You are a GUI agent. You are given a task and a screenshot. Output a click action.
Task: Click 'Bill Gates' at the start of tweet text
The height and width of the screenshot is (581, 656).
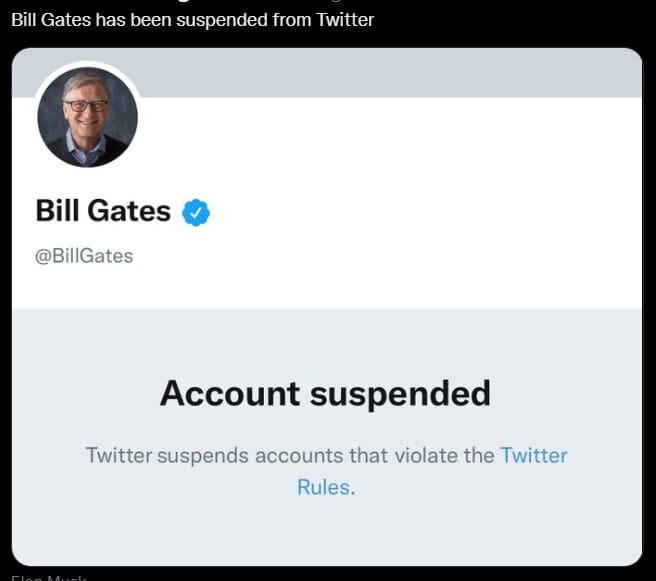click(x=51, y=20)
